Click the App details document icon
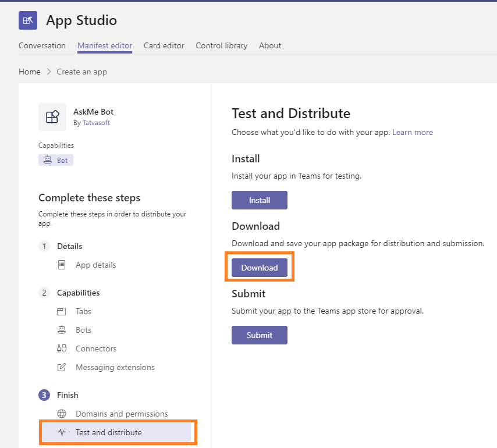The height and width of the screenshot is (448, 497). click(x=62, y=265)
